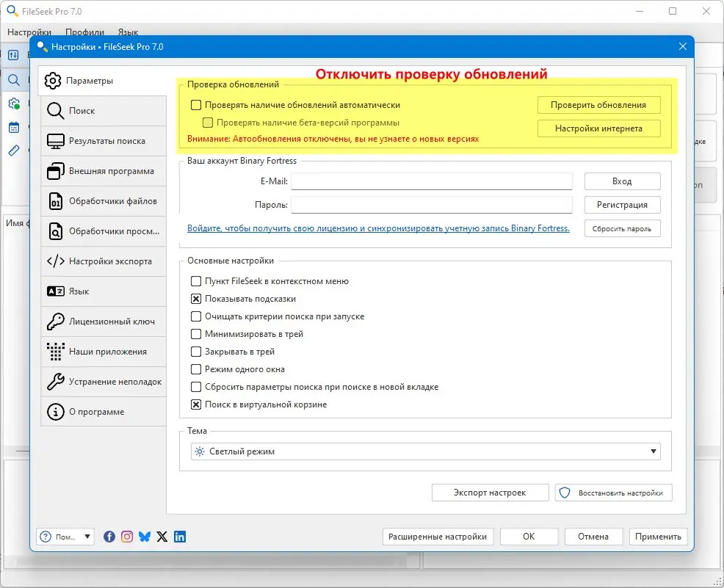Screen dimensions: 724x588
Task: Open the Тема dropdown showing Светлый режим
Action: (425, 451)
